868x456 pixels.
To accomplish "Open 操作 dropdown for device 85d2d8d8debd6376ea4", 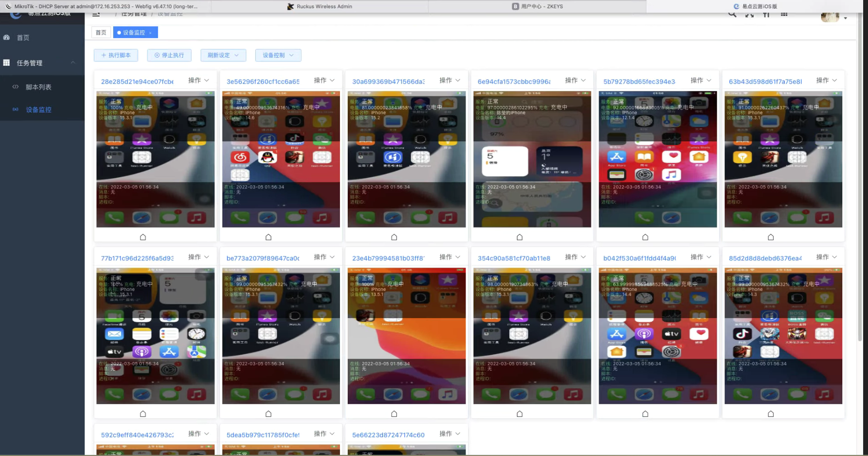I will point(827,257).
